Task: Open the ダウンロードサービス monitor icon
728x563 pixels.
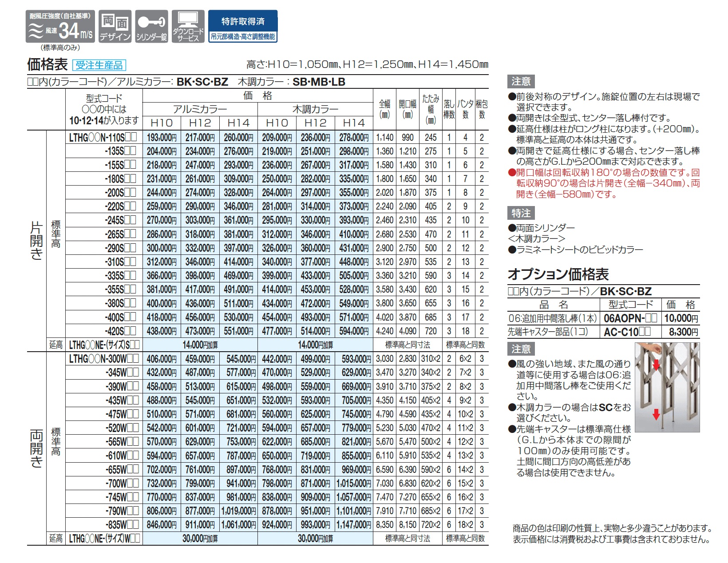Action: [x=189, y=25]
